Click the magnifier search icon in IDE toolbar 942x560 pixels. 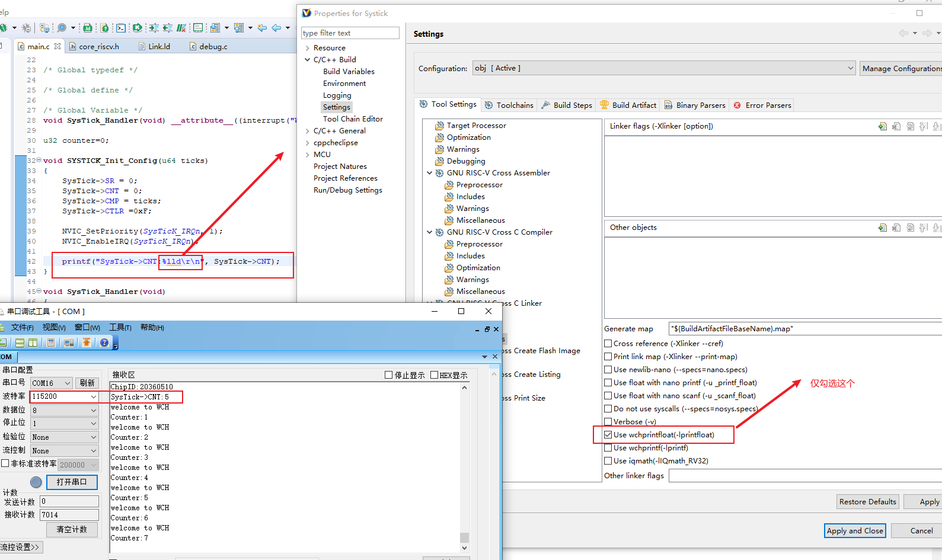pos(62,28)
